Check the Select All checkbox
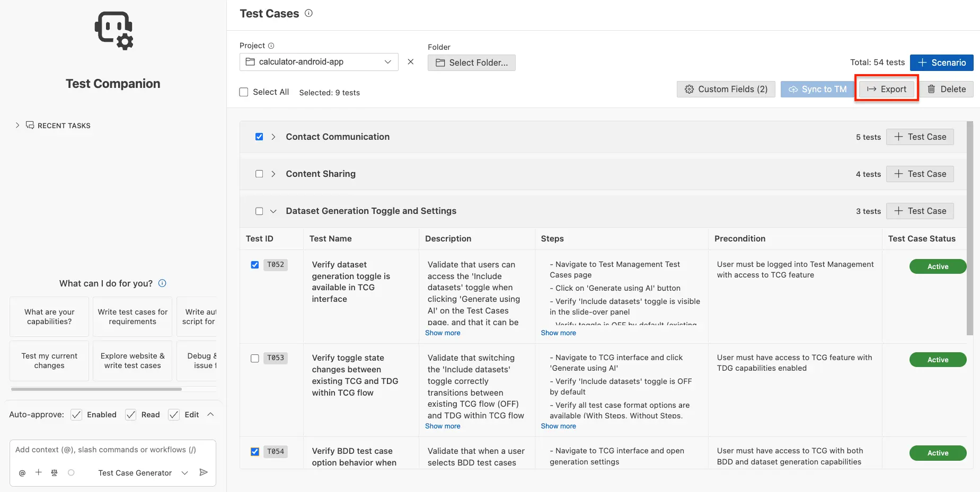This screenshot has width=980, height=492. 244,92
